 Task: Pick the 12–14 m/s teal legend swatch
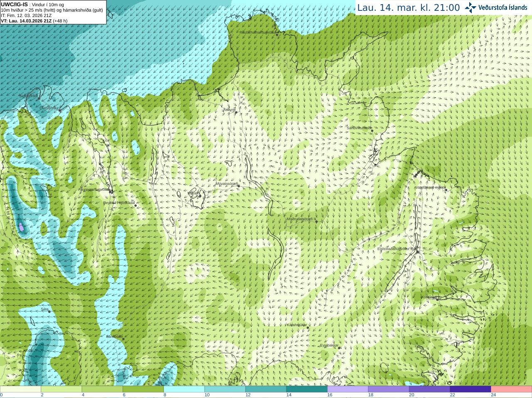(x=266, y=389)
